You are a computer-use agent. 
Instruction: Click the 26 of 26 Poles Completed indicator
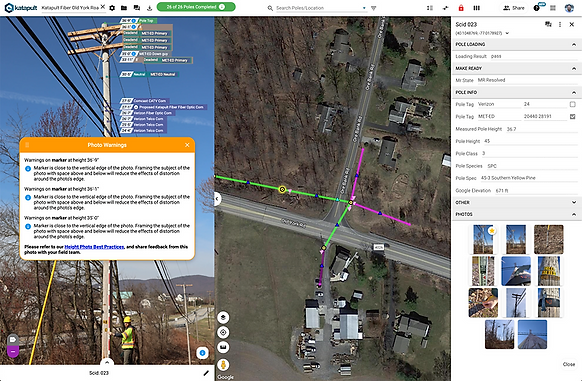[x=196, y=7]
